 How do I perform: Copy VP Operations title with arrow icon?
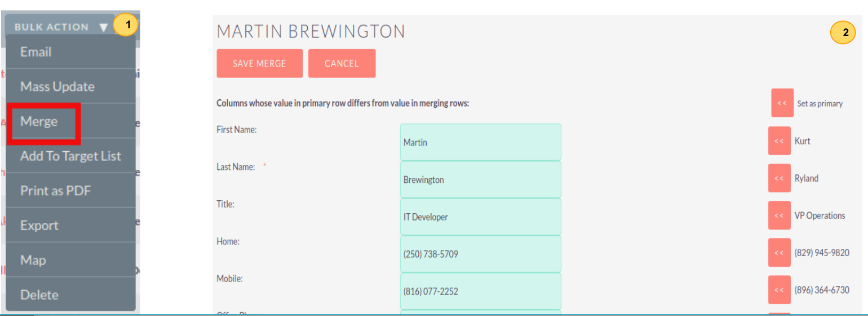click(x=779, y=216)
